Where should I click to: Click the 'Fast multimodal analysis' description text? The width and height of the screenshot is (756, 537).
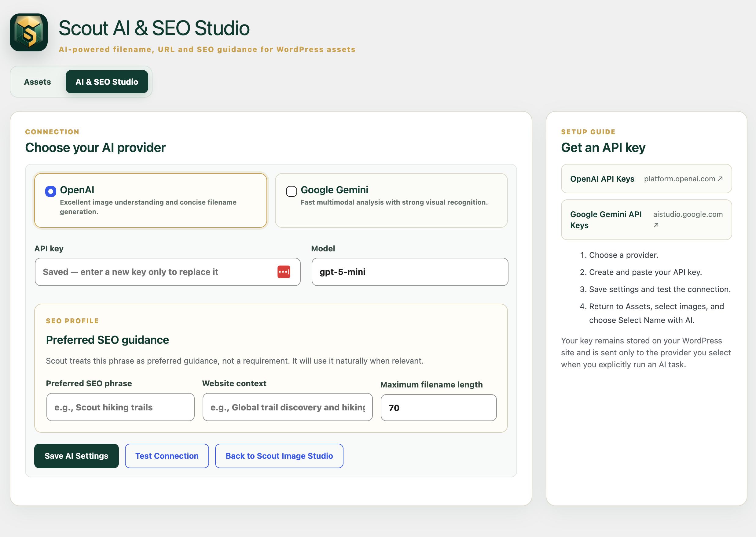394,202
